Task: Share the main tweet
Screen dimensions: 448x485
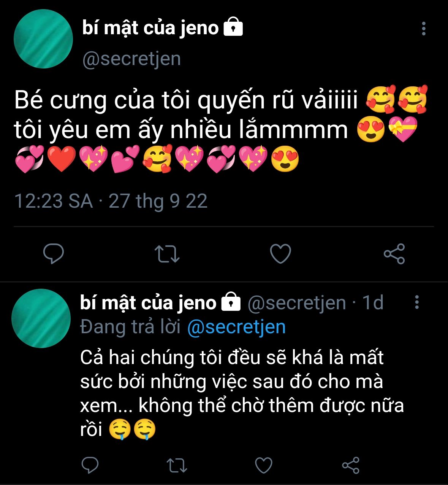Action: coord(394,254)
